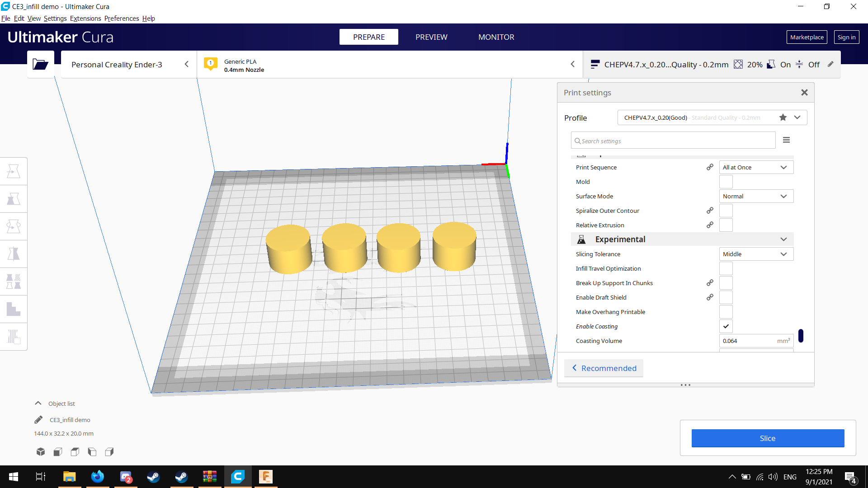The height and width of the screenshot is (488, 868).
Task: Toggle Enable Draft Shield checkbox
Action: click(726, 297)
